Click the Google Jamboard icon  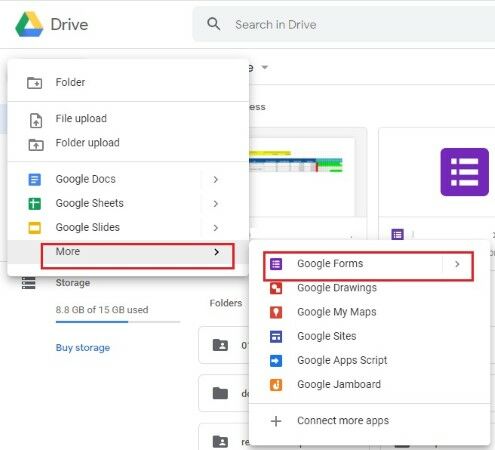pos(276,385)
